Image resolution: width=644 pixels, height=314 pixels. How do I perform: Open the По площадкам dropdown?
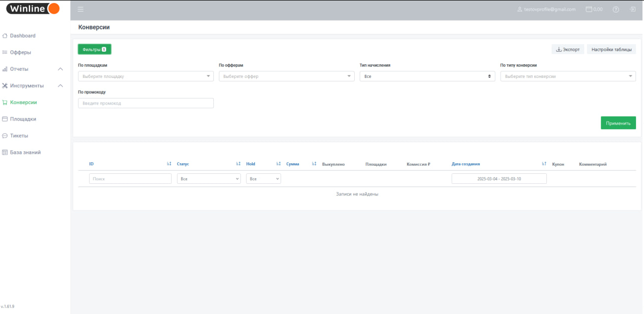click(145, 76)
